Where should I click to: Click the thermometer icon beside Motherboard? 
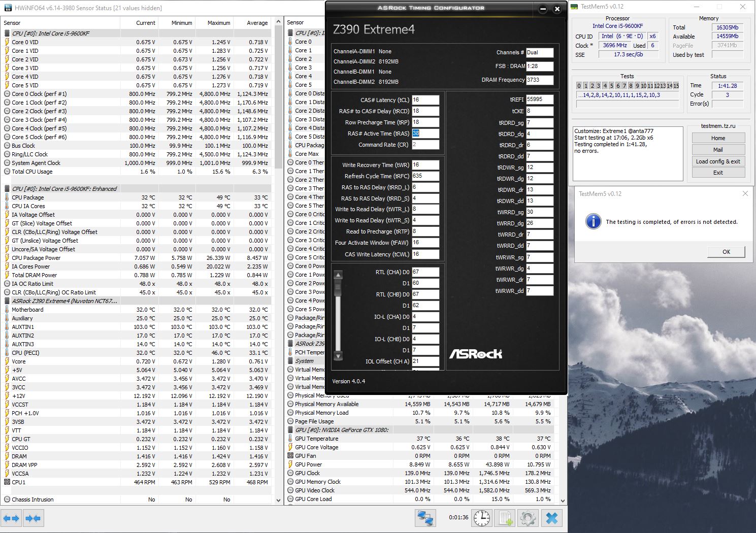(7, 310)
